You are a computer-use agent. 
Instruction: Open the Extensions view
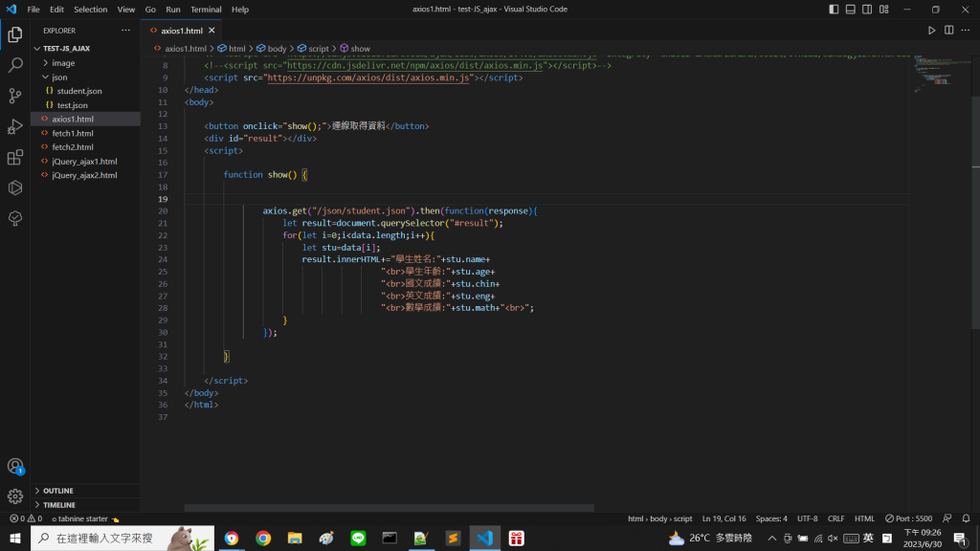pos(15,157)
